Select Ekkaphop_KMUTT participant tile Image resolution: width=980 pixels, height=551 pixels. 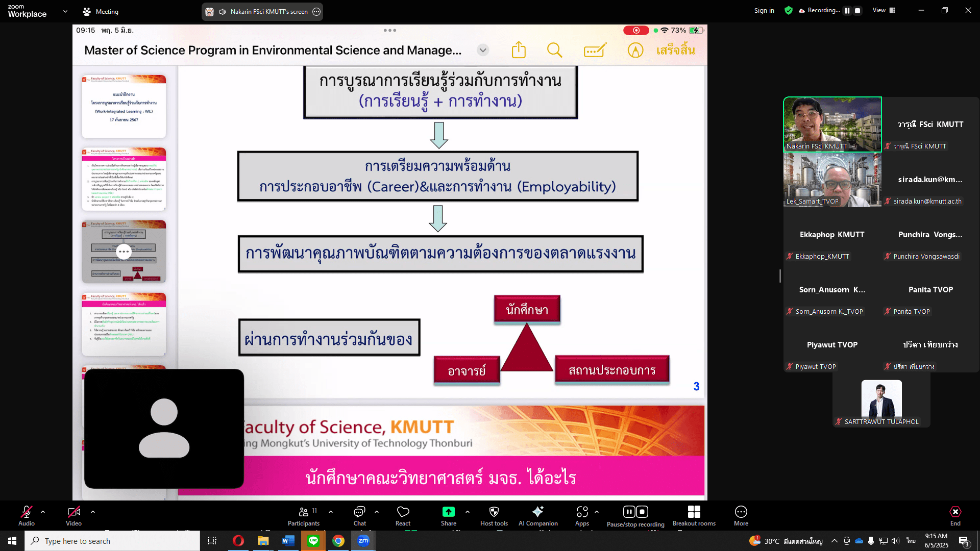(832, 235)
